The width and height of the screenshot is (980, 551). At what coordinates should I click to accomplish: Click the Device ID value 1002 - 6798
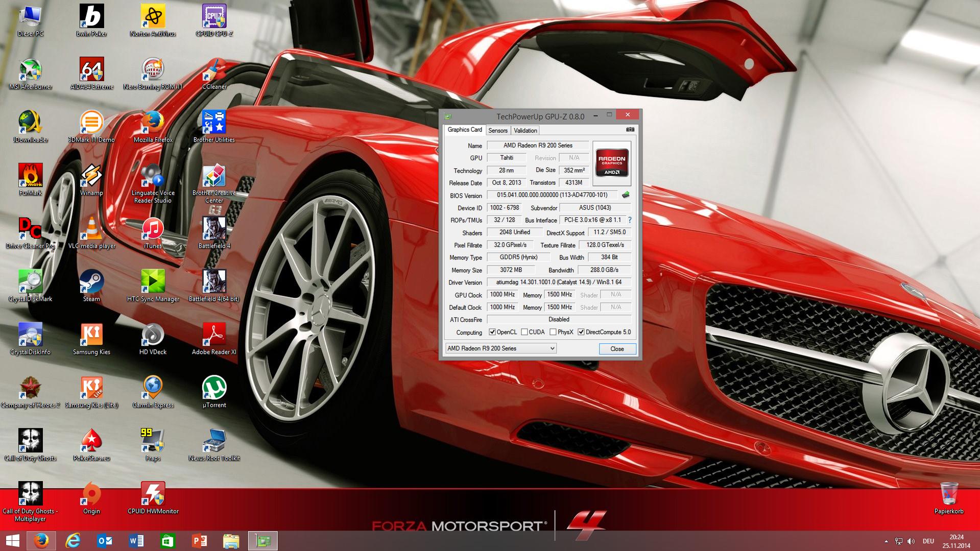click(x=504, y=208)
